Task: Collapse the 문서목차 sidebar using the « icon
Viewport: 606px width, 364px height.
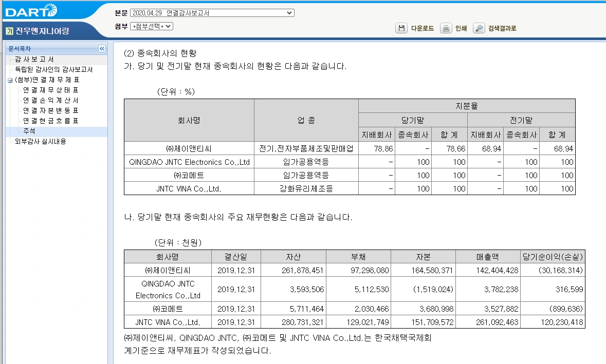Action: click(101, 49)
